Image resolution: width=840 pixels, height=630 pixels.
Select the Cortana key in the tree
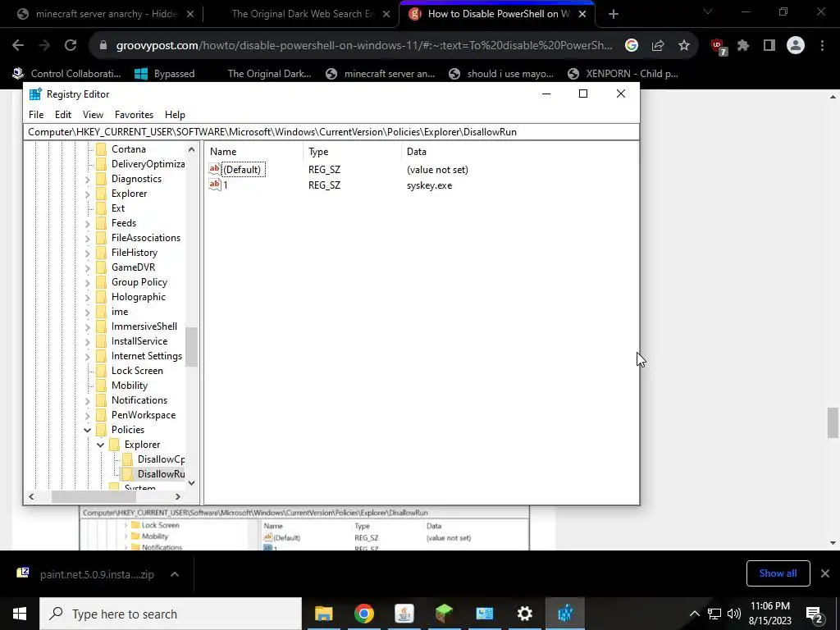pos(129,149)
